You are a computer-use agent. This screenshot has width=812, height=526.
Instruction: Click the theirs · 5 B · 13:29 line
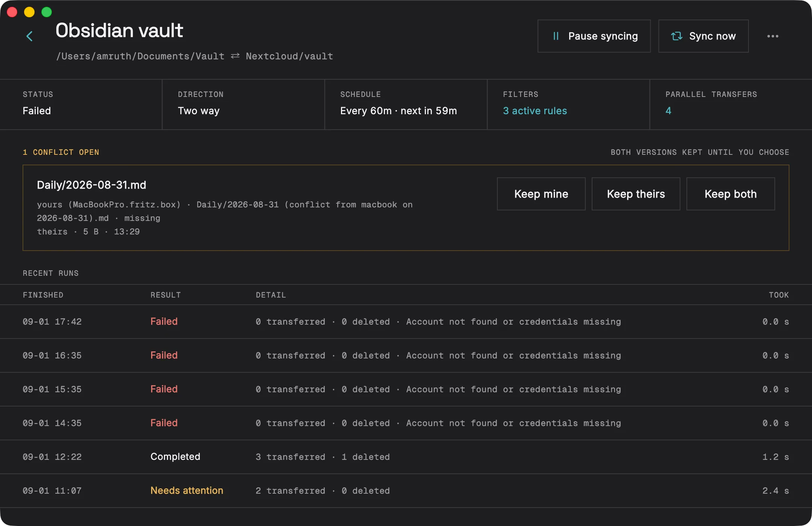click(88, 232)
